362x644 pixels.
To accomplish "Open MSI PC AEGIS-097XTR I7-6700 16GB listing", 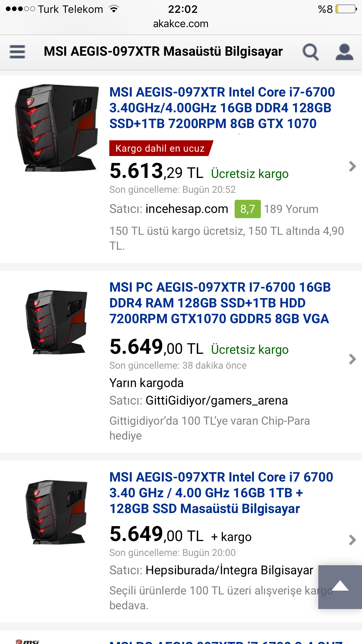I will 220,303.
